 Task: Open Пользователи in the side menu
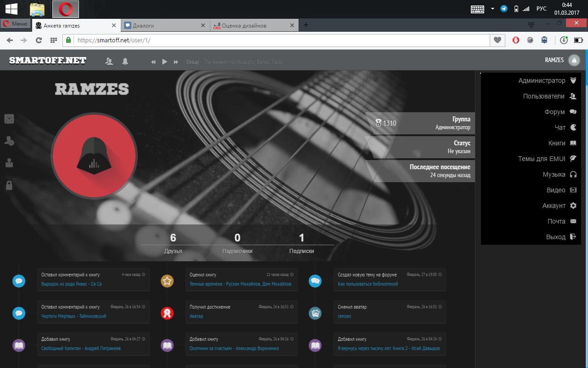point(549,96)
